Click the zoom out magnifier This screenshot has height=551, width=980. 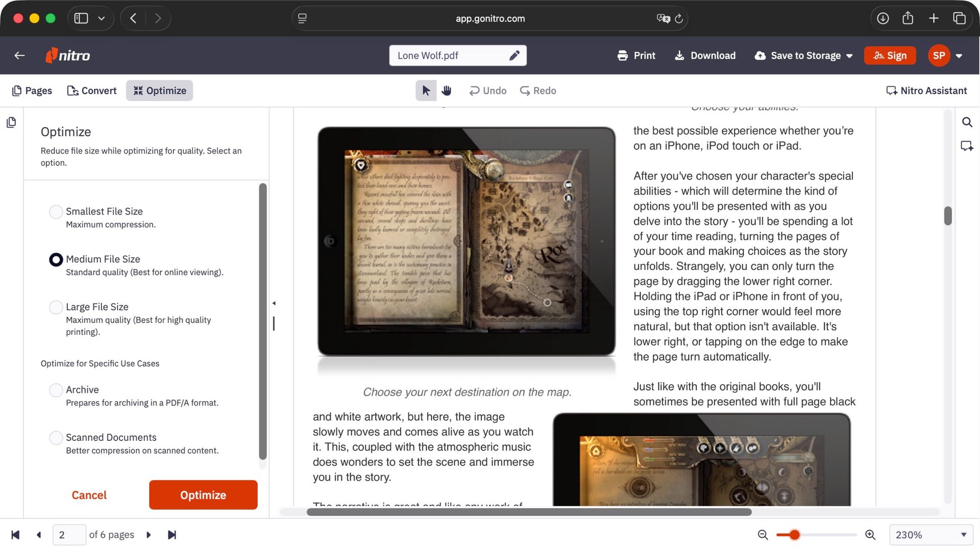[x=763, y=535]
